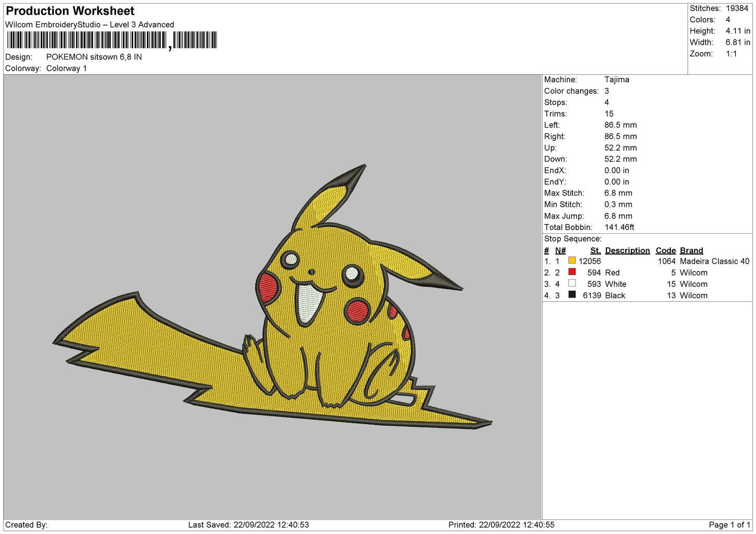Click the 'Black' description cell
The image size is (756, 534).
click(615, 296)
